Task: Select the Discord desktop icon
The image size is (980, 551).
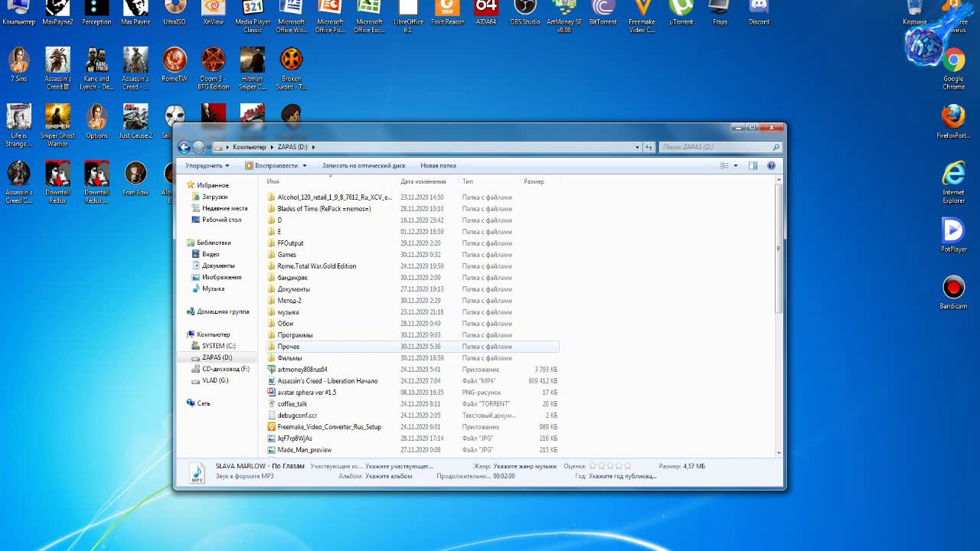Action: coord(759,8)
